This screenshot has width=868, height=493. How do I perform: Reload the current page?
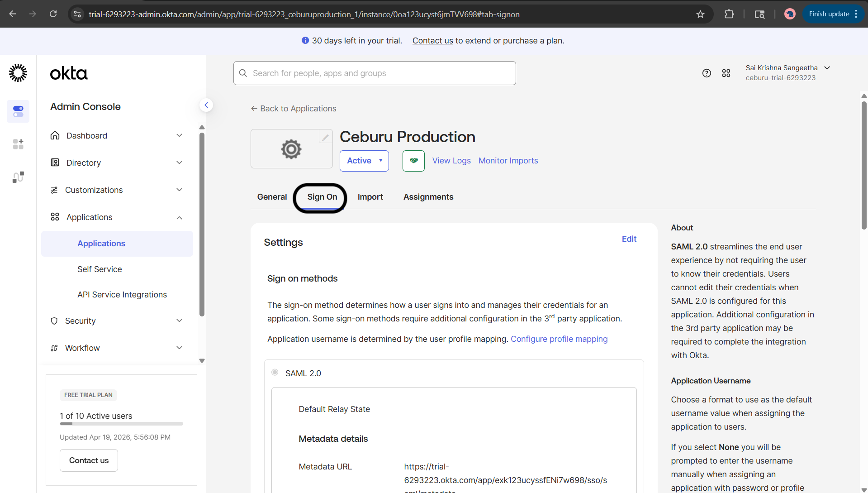click(x=53, y=14)
